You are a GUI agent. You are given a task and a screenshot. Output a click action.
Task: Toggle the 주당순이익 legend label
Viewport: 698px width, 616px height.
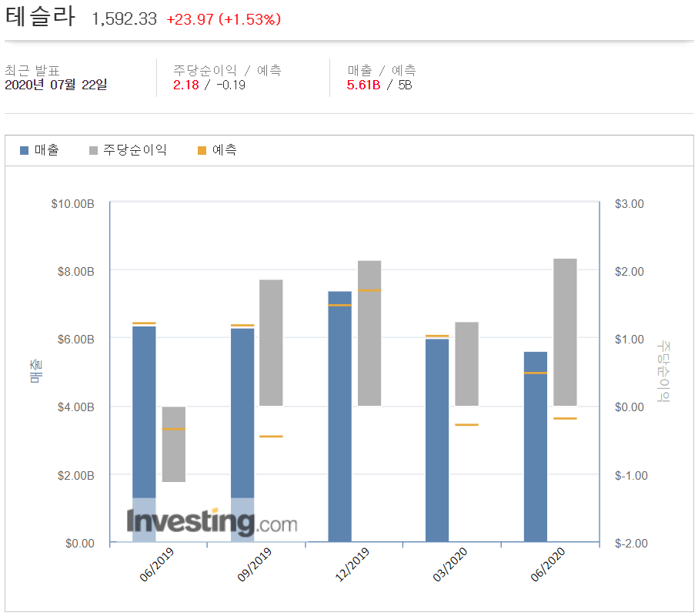coord(135,150)
